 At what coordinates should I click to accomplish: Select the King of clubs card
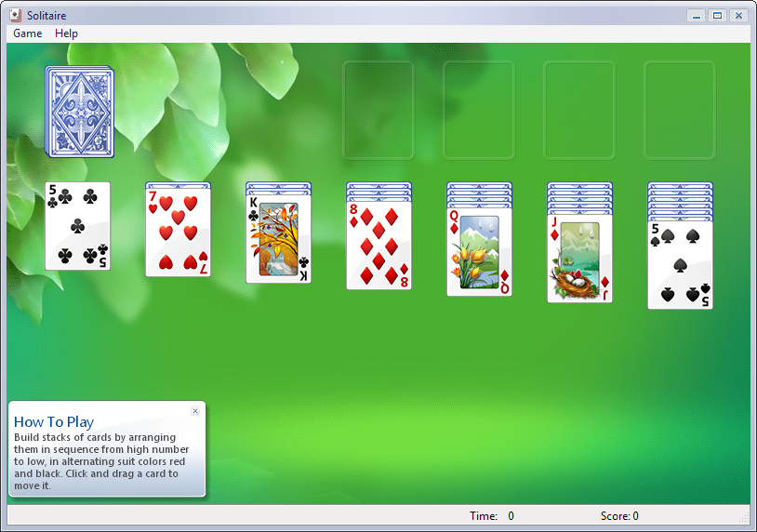(279, 239)
